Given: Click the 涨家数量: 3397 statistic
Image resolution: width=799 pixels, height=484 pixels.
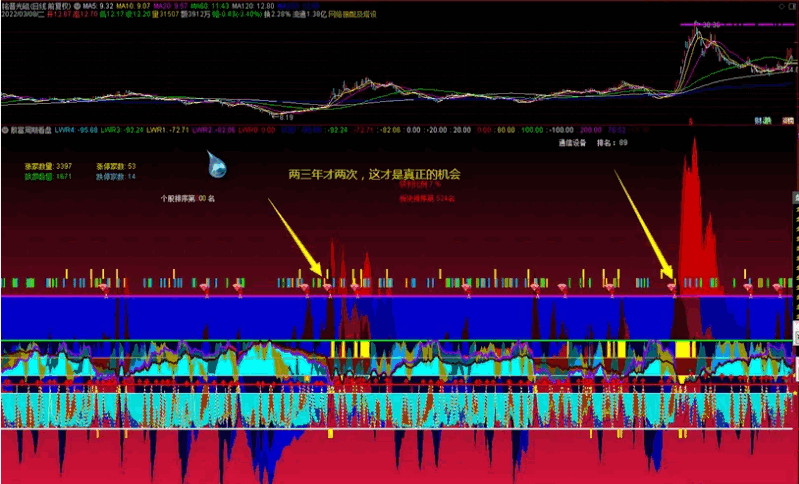Looking at the screenshot, I should point(48,166).
